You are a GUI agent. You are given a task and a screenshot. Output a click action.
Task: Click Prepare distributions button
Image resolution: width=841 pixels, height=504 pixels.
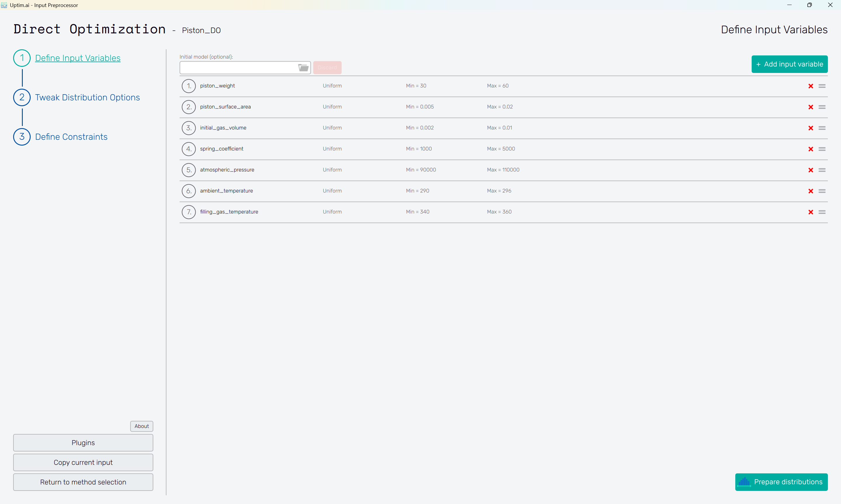click(x=781, y=482)
